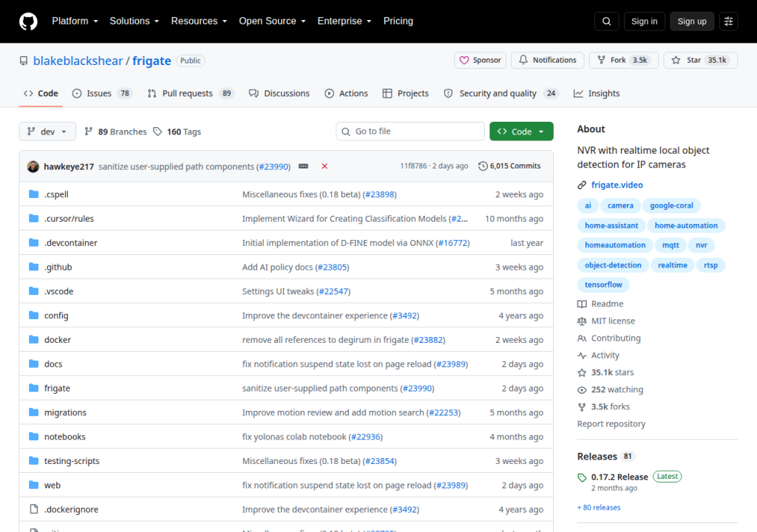Star the repository with Star button

click(701, 61)
